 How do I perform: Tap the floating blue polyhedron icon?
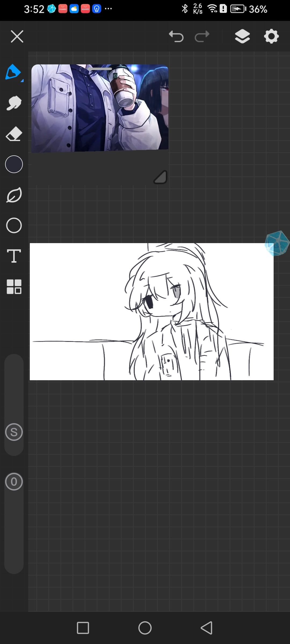pyautogui.click(x=277, y=243)
